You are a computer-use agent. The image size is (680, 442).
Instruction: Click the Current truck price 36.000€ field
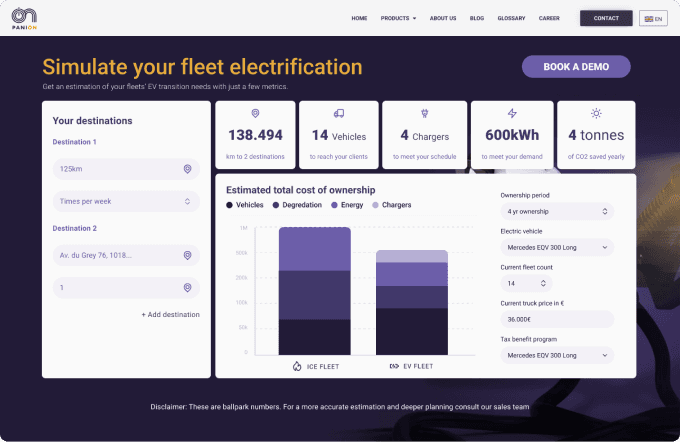[x=557, y=319]
